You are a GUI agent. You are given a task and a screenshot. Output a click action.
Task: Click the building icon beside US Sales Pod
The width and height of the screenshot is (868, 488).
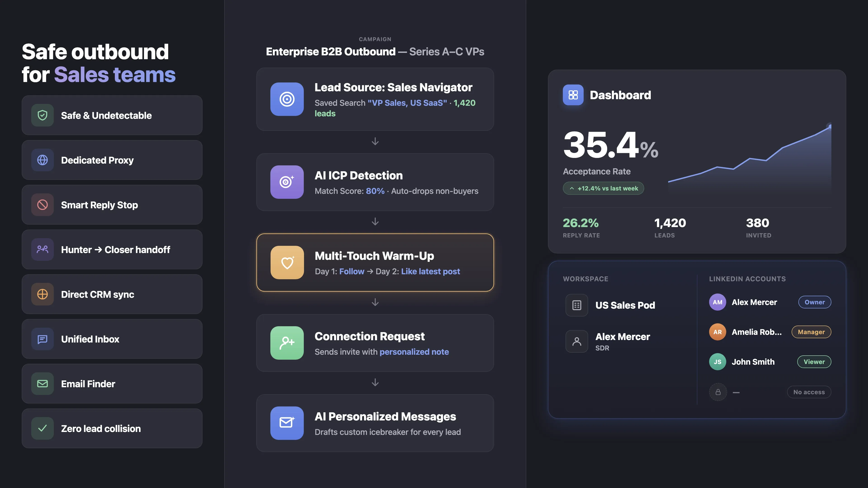tap(577, 305)
